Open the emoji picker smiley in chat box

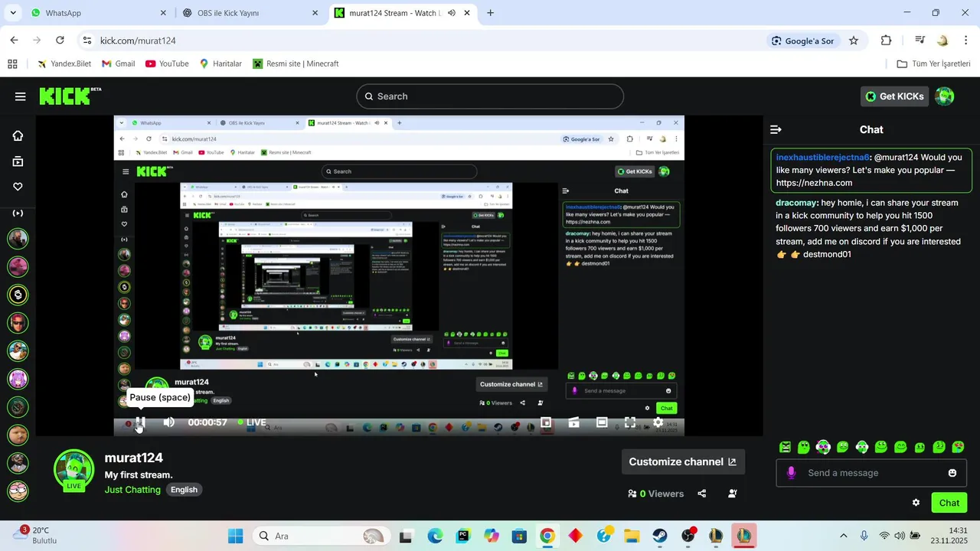(x=952, y=473)
